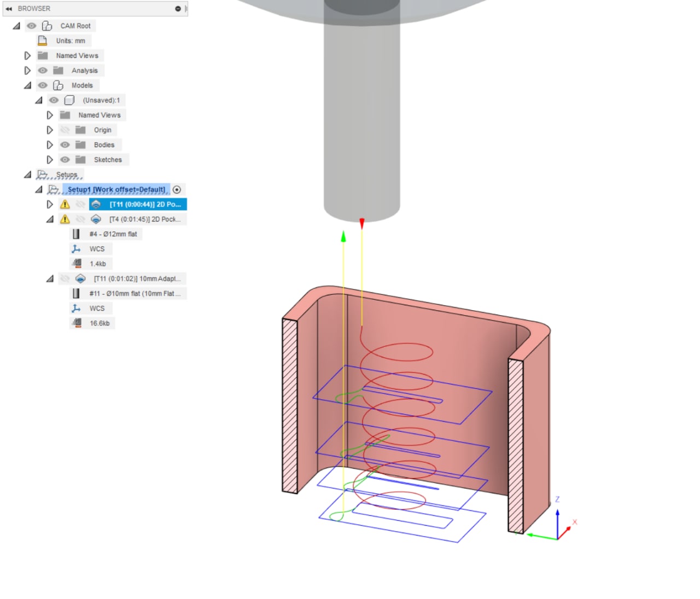700x599 pixels.
Task: Expand the Origin folder
Action: pyautogui.click(x=50, y=130)
